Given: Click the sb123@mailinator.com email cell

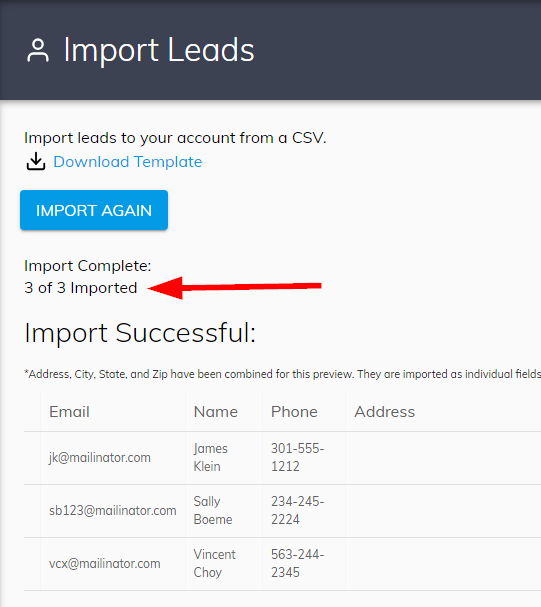Looking at the screenshot, I should tap(113, 511).
